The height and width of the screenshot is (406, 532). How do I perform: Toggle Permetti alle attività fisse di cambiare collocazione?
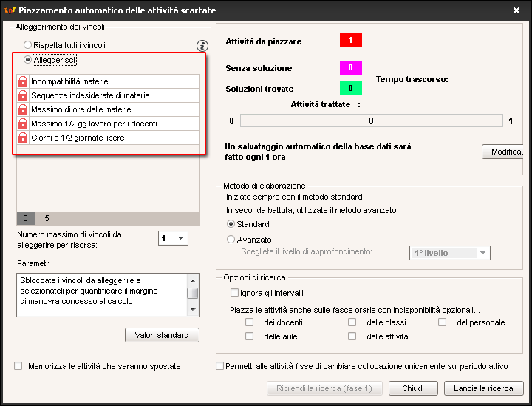tap(220, 365)
